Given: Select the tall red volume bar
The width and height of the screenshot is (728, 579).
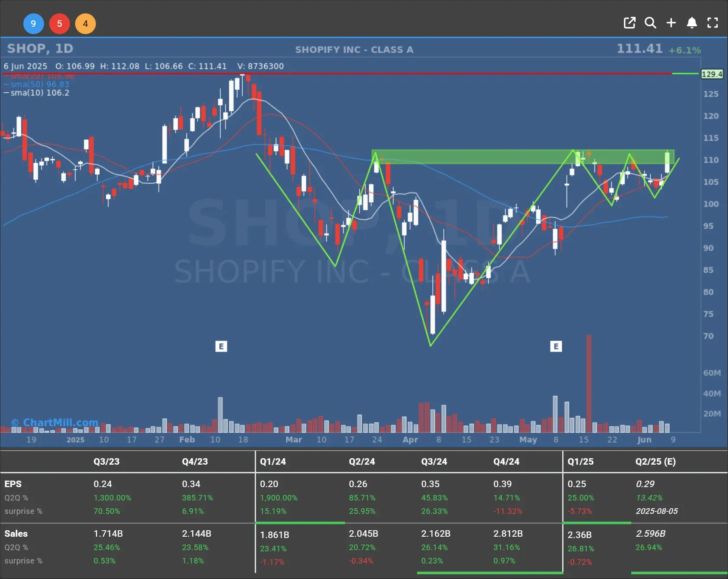Looking at the screenshot, I should click(x=589, y=384).
